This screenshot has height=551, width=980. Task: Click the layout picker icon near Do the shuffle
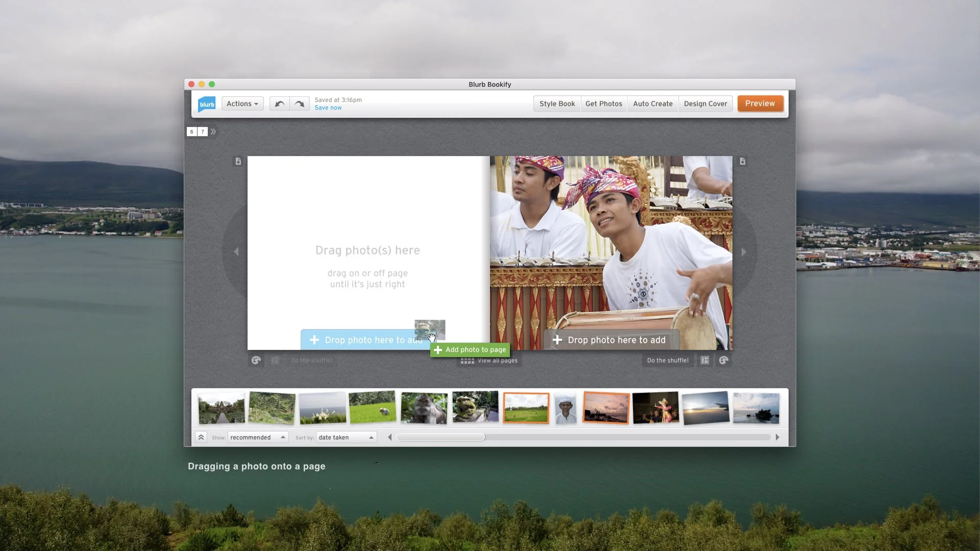[x=705, y=360]
